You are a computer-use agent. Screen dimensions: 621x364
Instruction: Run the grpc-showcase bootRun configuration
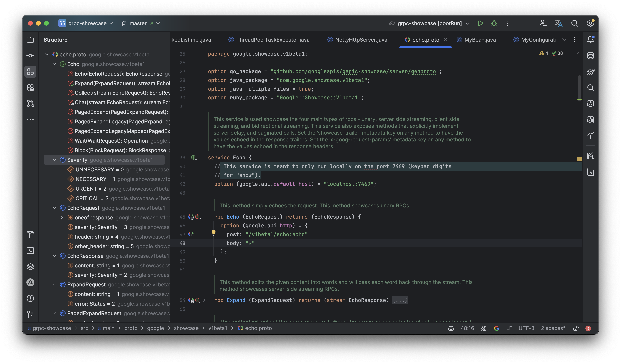pos(480,23)
